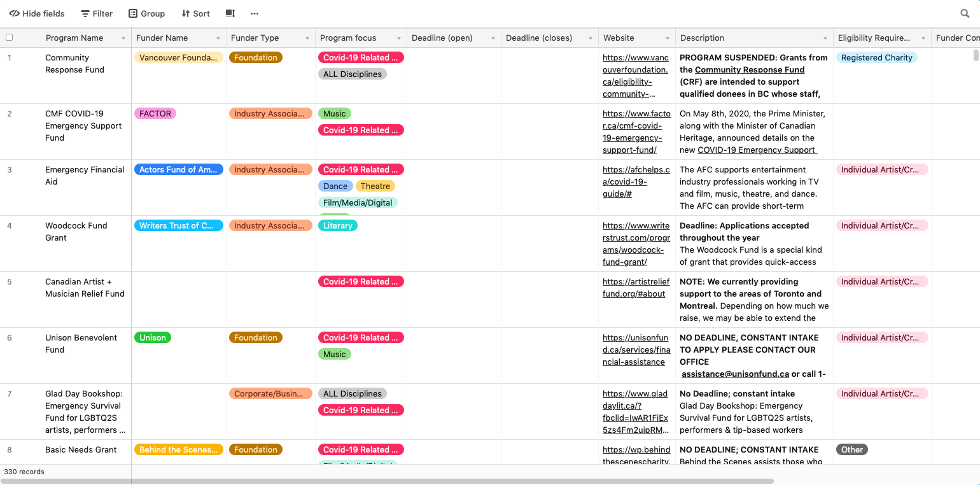The image size is (980, 485).
Task: Open the Filter options
Action: coord(97,13)
